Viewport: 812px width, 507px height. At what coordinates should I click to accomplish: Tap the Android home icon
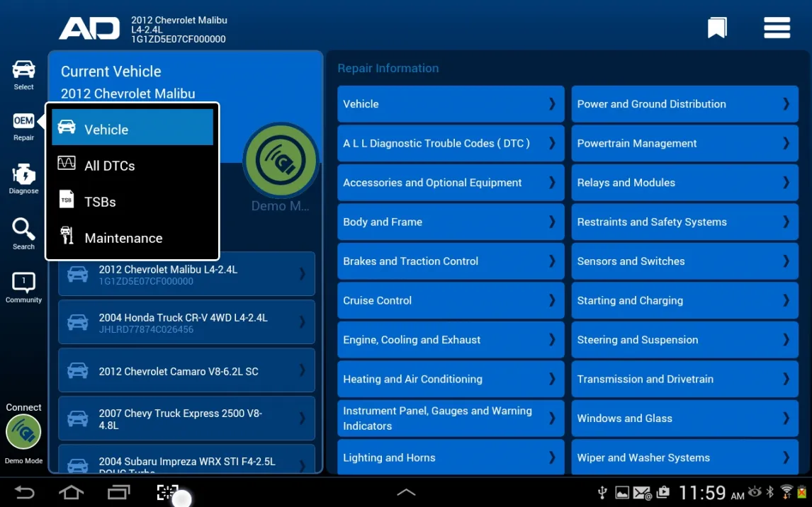(71, 492)
